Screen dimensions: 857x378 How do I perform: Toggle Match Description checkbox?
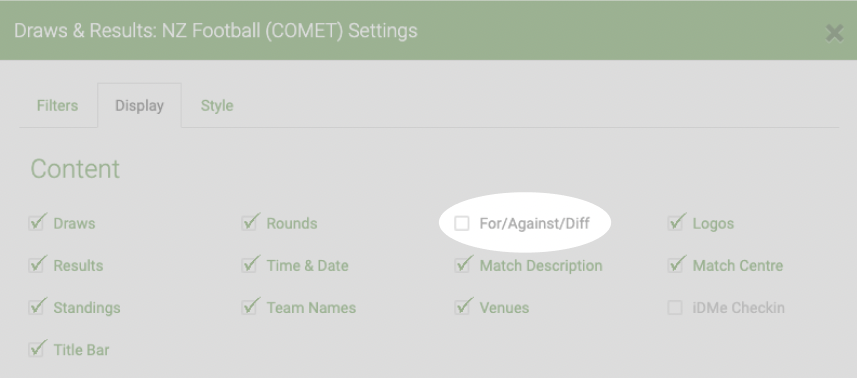point(462,265)
